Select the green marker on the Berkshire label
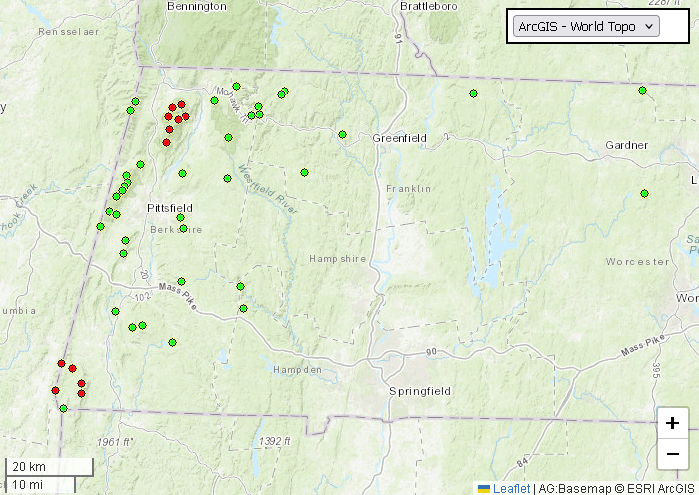 tap(184, 229)
